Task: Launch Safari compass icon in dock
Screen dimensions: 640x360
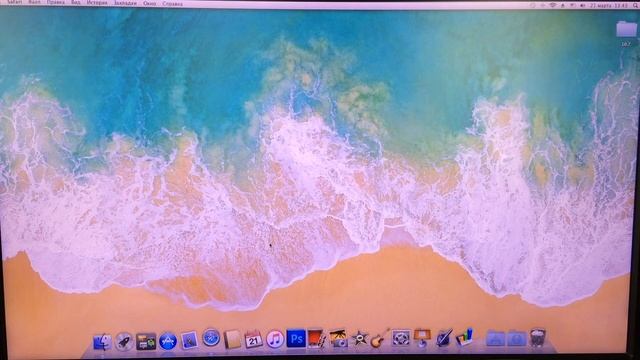Action: coord(211,338)
